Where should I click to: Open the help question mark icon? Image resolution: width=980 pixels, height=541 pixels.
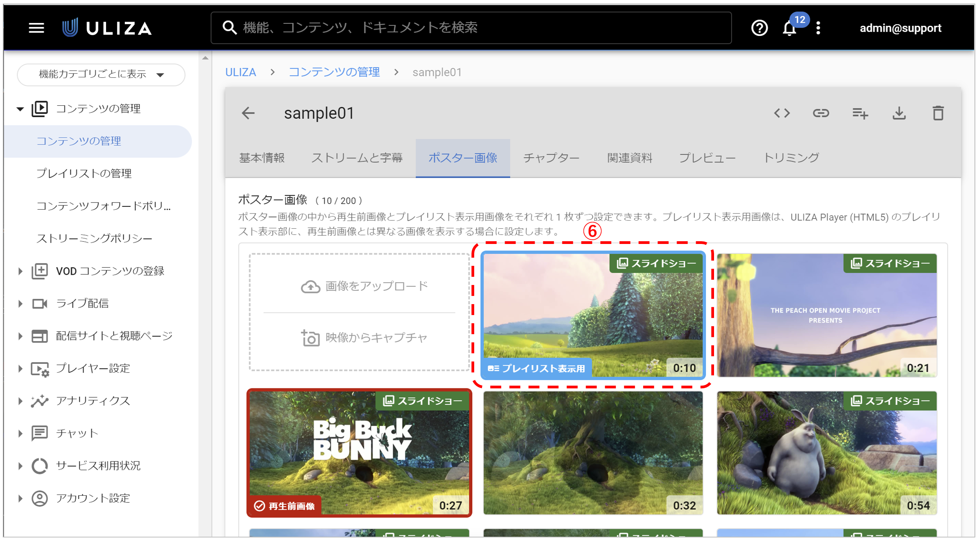point(759,28)
